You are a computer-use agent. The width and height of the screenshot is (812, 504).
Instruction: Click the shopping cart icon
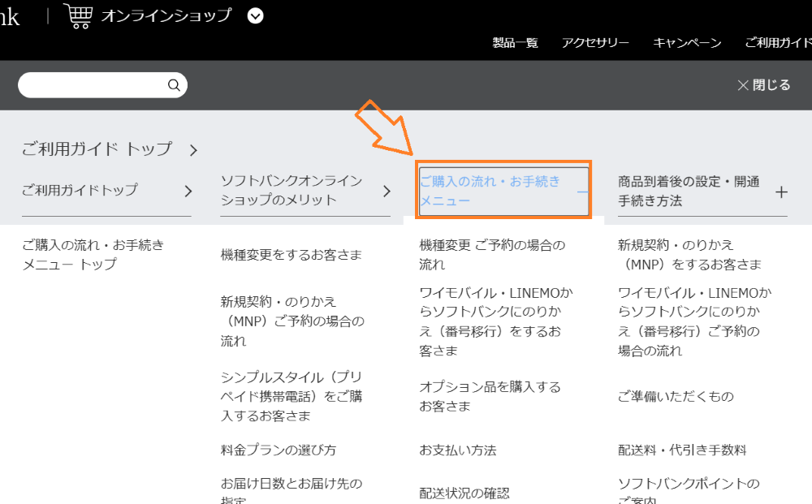(x=78, y=15)
